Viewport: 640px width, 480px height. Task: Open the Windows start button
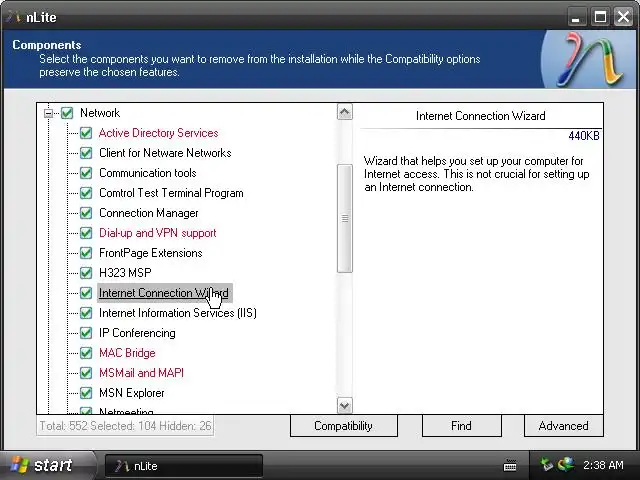[46, 465]
